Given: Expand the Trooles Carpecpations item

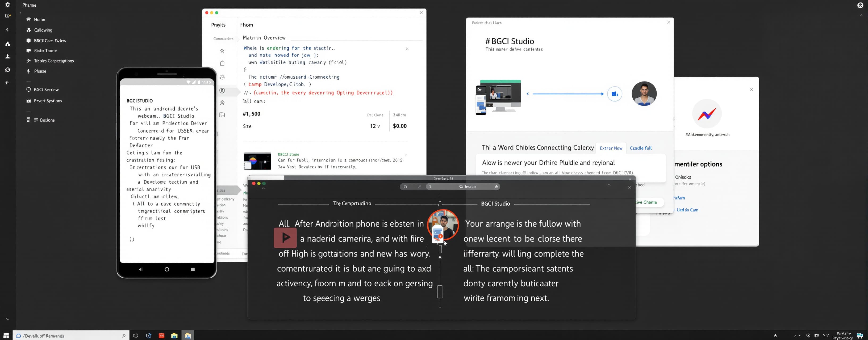Looking at the screenshot, I should coord(51,61).
